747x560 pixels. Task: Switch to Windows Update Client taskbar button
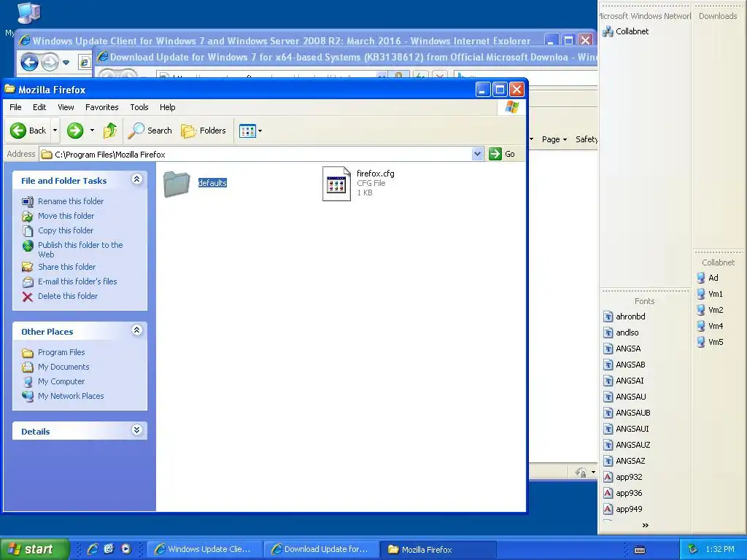[205, 549]
